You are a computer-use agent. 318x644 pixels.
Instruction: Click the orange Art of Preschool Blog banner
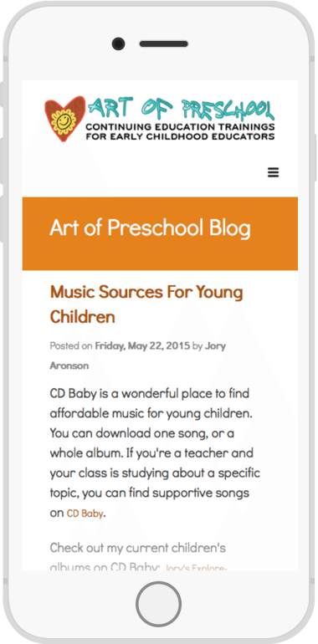[160, 233]
